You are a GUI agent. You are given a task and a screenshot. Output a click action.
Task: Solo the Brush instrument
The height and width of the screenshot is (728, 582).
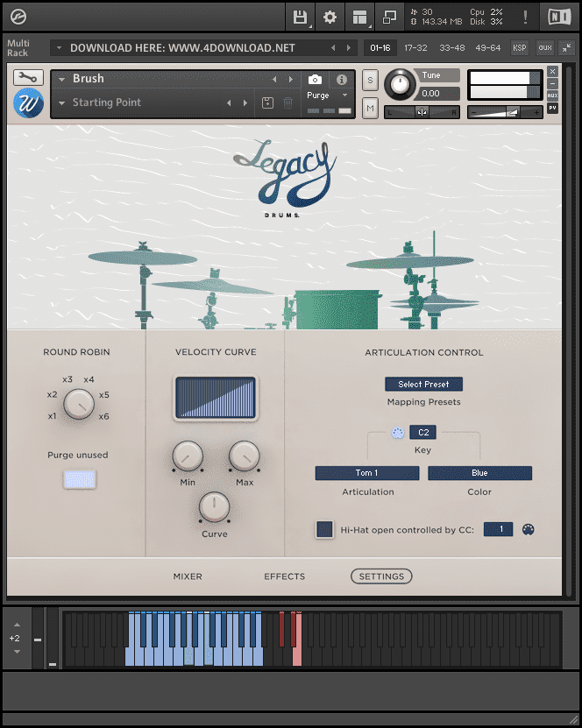click(x=370, y=81)
